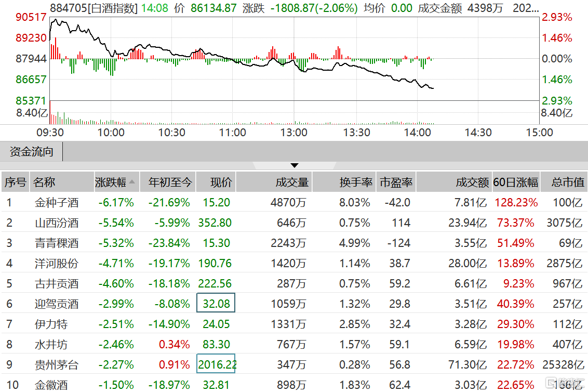
Task: Select the 金种子酒 stock row
Action: [x=294, y=202]
